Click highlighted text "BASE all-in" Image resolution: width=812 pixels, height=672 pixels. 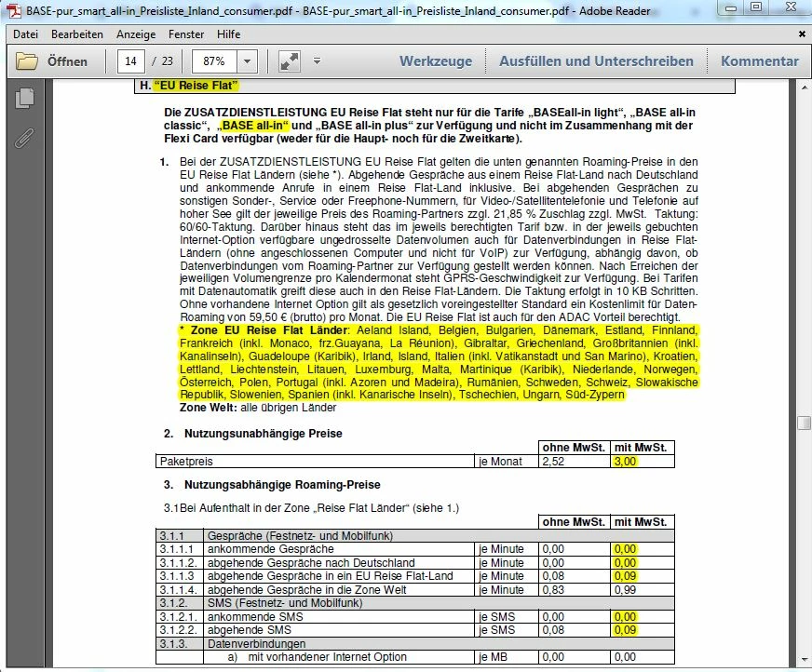tap(253, 126)
